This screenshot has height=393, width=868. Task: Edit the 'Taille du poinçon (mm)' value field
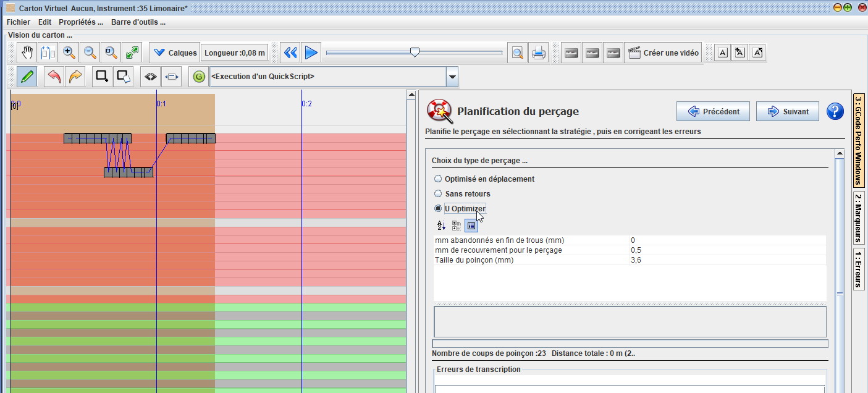tap(726, 260)
